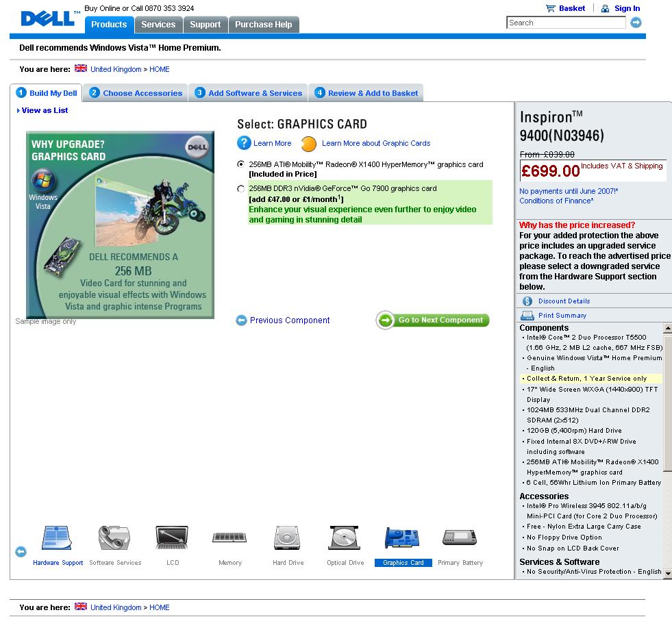Click highlighted Collect & Return 1 Year Service row
Screen dimensions: 672x619
pos(590,378)
